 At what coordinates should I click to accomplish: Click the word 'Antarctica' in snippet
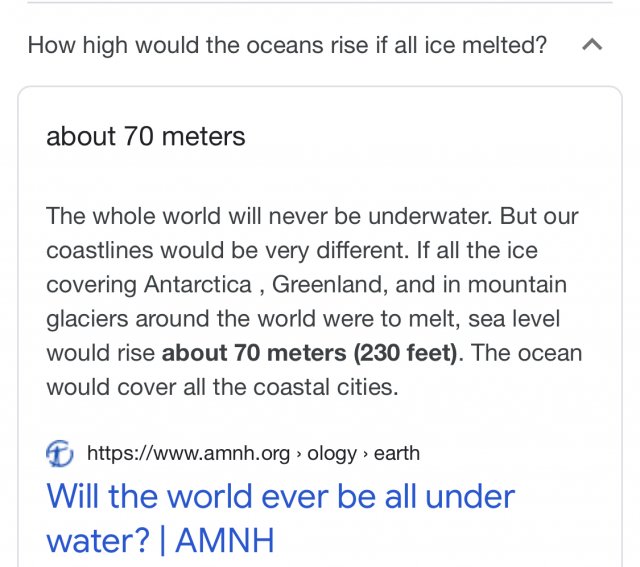(x=198, y=285)
